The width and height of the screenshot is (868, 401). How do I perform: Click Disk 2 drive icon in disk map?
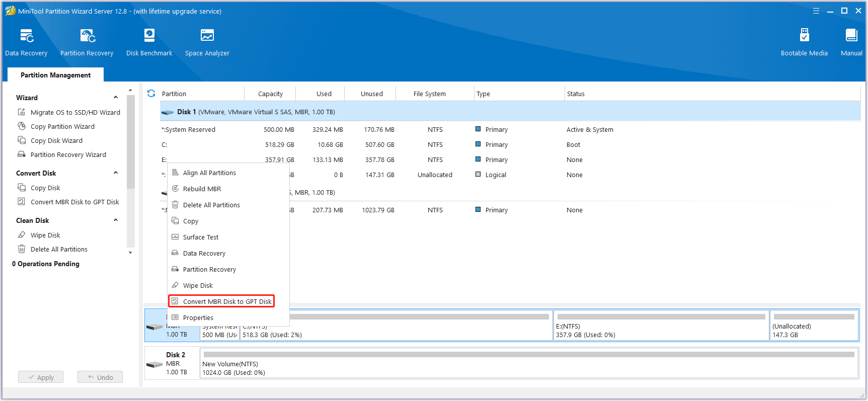tap(154, 364)
